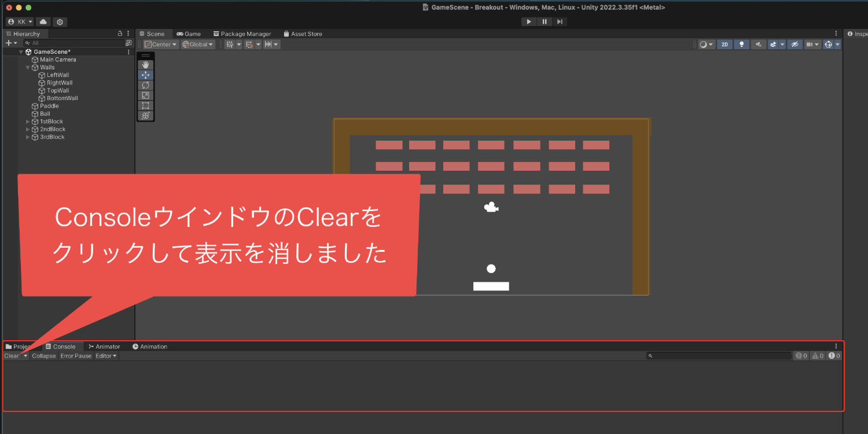Open Gizmos dropdown arrow
Viewport: 868px width, 434px height.
tap(837, 44)
